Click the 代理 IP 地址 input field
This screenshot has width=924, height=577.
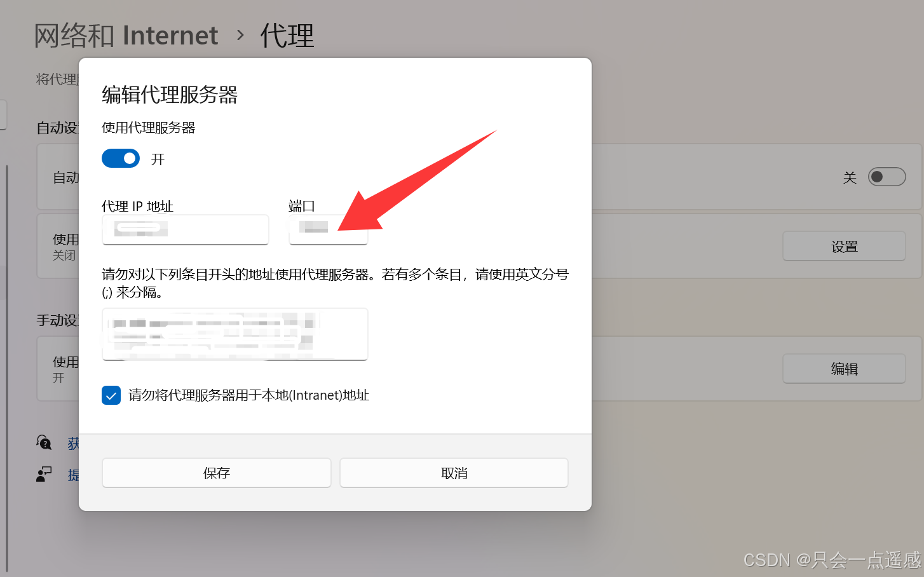tap(186, 229)
